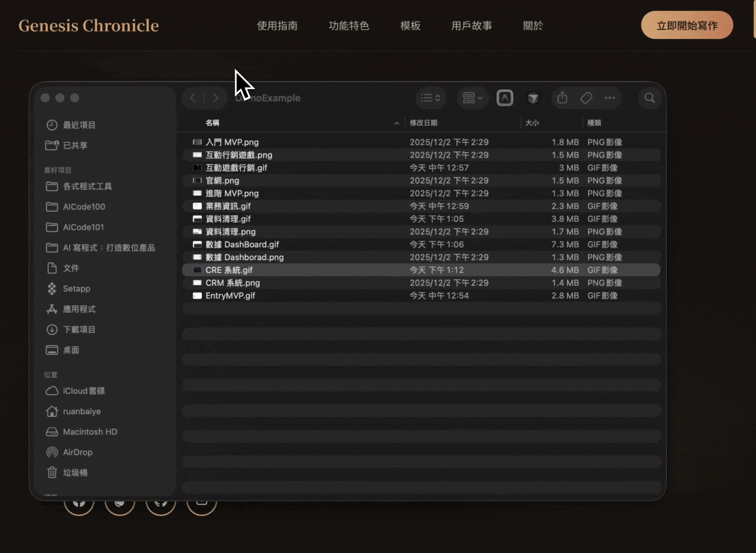This screenshot has height=553, width=756.
Task: Click the 立即開始寫作 button
Action: [687, 26]
